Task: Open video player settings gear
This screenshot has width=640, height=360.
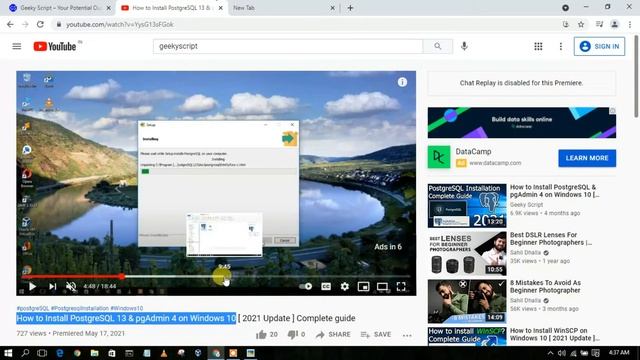Action: point(344,287)
